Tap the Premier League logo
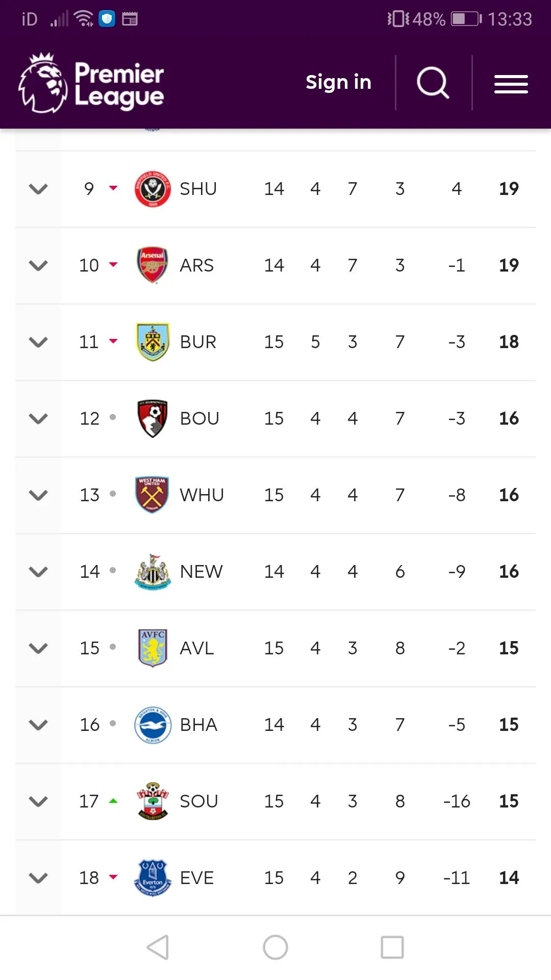The image size is (551, 980). point(92,83)
